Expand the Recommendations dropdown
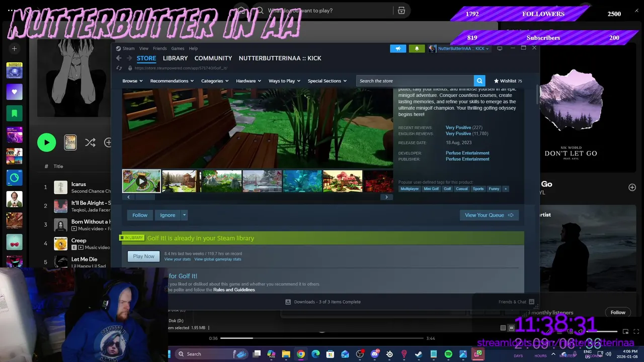The height and width of the screenshot is (362, 644). (x=172, y=81)
